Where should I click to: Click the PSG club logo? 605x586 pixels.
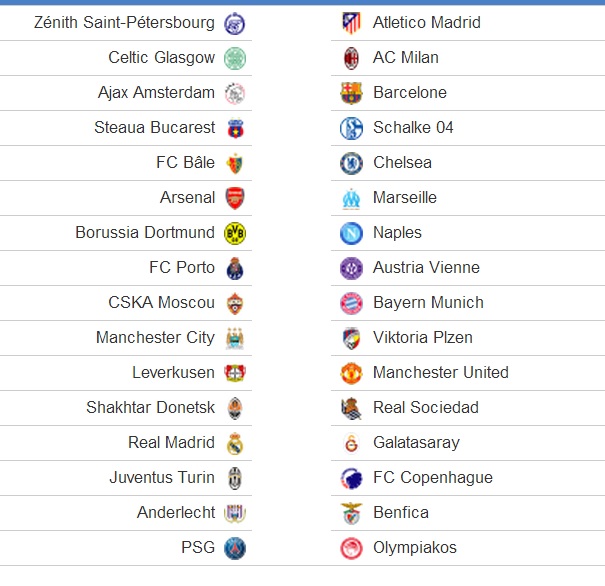pyautogui.click(x=235, y=548)
